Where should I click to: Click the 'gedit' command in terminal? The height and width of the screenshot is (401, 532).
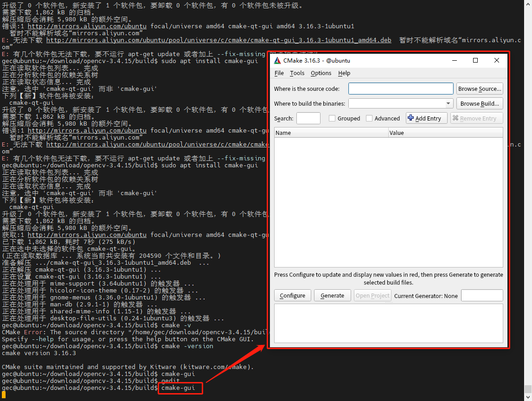[170, 381]
